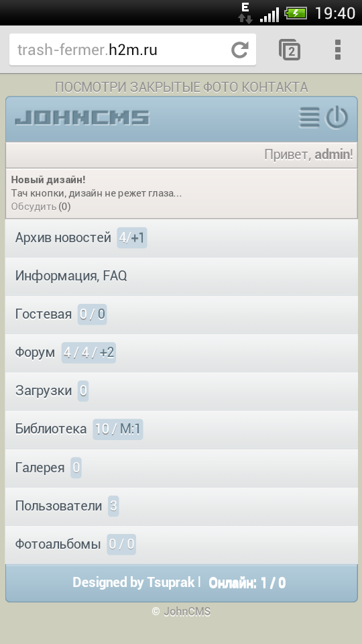This screenshot has width=362, height=644.
Task: Open the admin profile link
Action: (333, 155)
